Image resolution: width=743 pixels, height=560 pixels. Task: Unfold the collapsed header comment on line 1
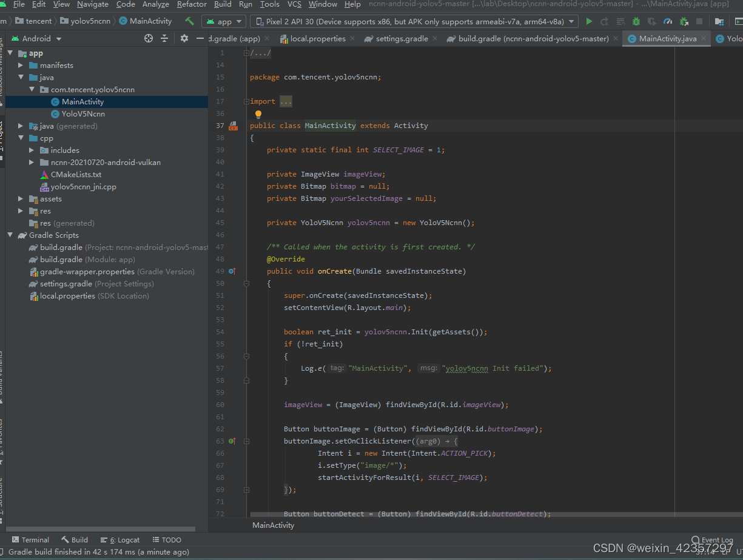click(246, 53)
